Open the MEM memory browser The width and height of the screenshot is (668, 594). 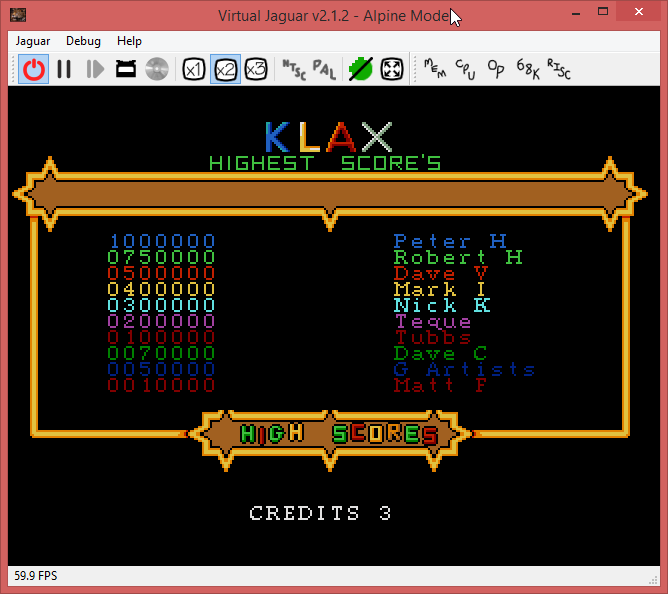[435, 69]
